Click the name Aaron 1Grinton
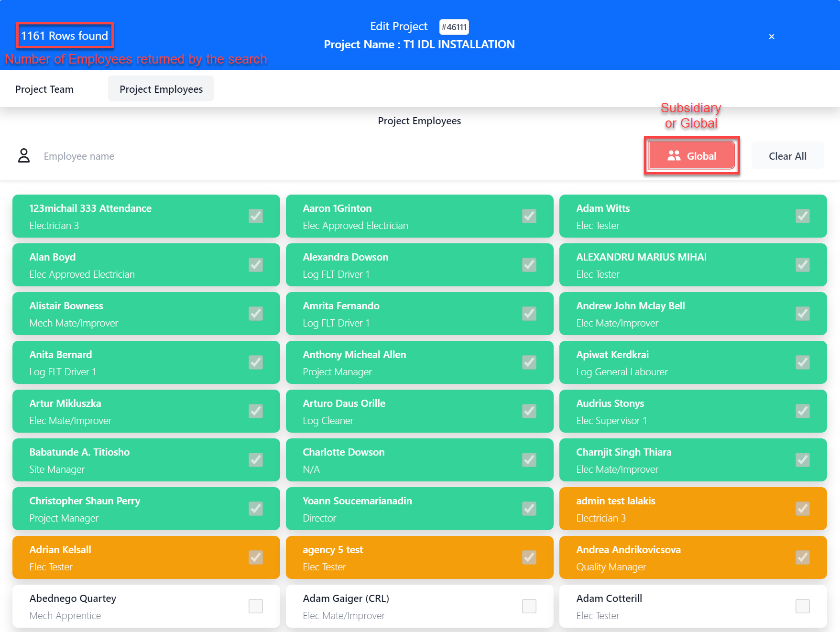The width and height of the screenshot is (840, 632). tap(337, 208)
